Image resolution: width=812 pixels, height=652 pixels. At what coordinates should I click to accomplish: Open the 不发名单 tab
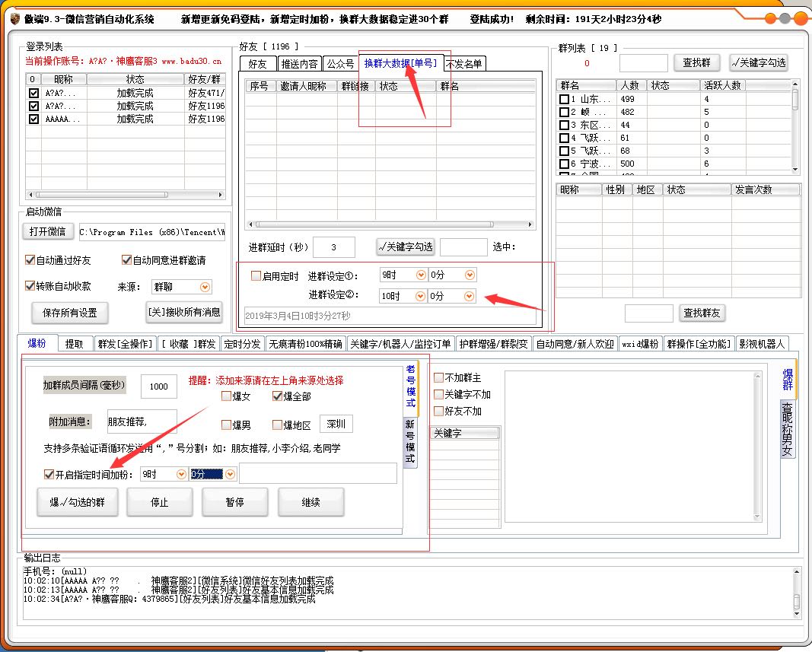(464, 64)
